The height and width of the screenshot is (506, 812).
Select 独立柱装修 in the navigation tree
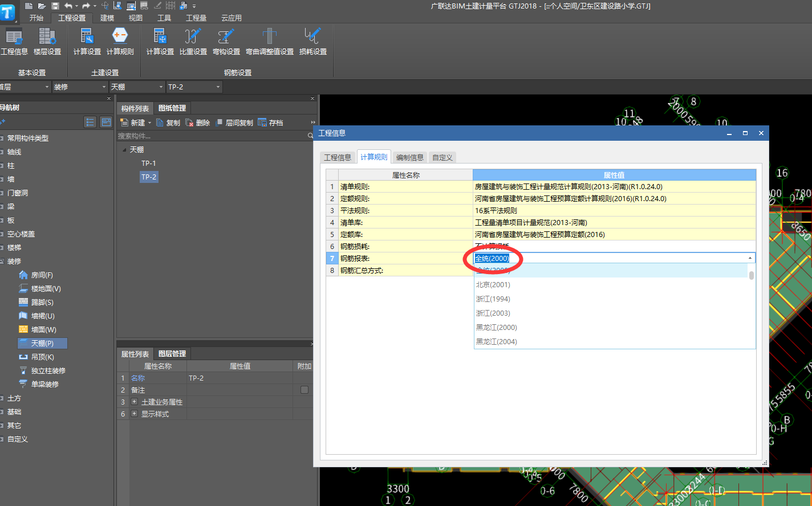coord(42,370)
